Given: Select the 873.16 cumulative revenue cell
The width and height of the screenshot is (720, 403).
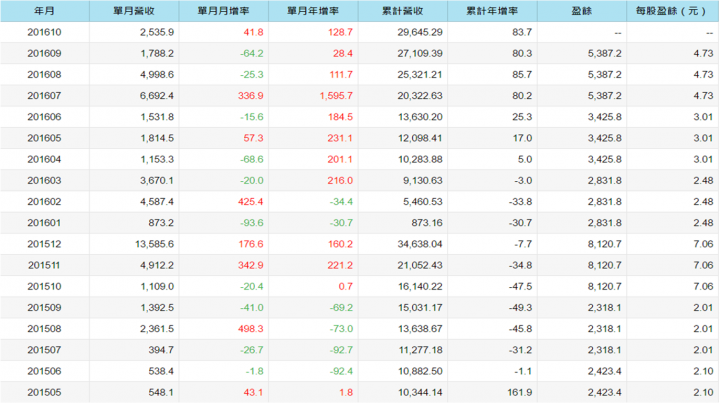Looking at the screenshot, I should coord(427,223).
